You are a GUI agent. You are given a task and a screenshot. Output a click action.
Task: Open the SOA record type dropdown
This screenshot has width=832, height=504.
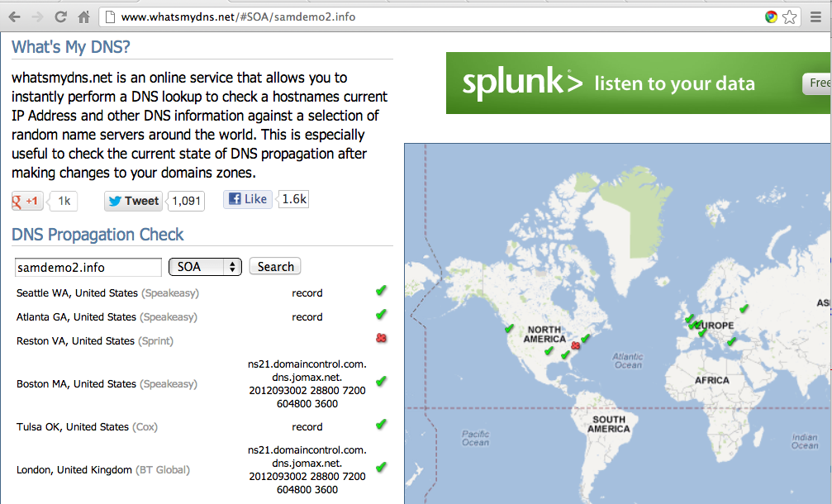coord(205,267)
